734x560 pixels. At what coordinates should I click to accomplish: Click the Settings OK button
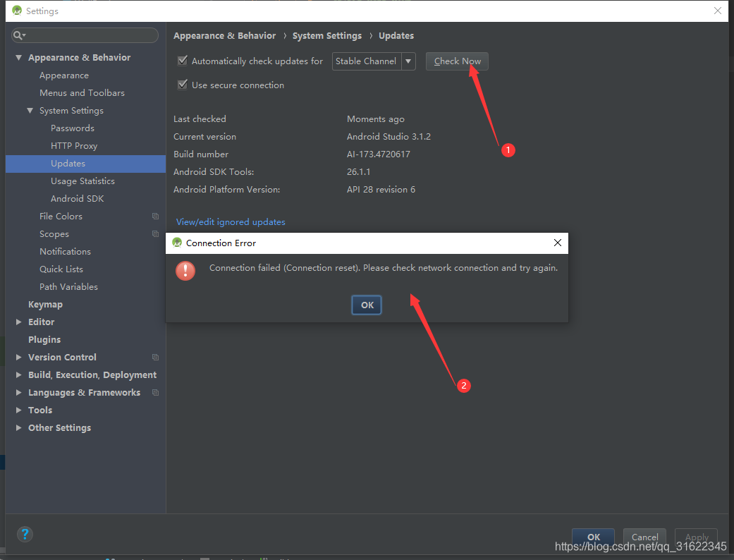[593, 537]
